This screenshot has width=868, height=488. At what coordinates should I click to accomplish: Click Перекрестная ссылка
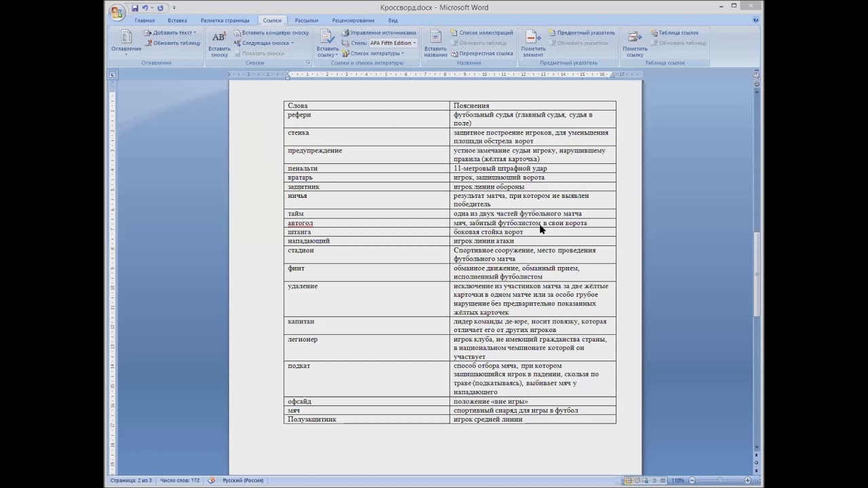tap(481, 53)
